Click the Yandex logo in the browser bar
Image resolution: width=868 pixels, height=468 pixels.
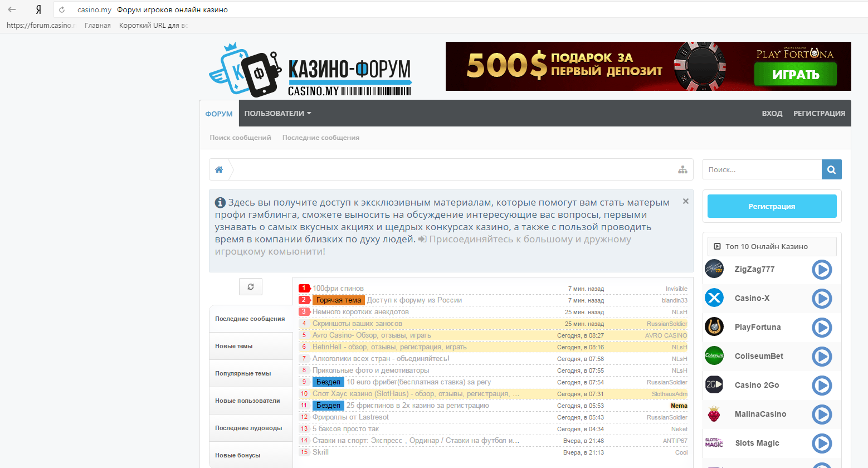[38, 9]
